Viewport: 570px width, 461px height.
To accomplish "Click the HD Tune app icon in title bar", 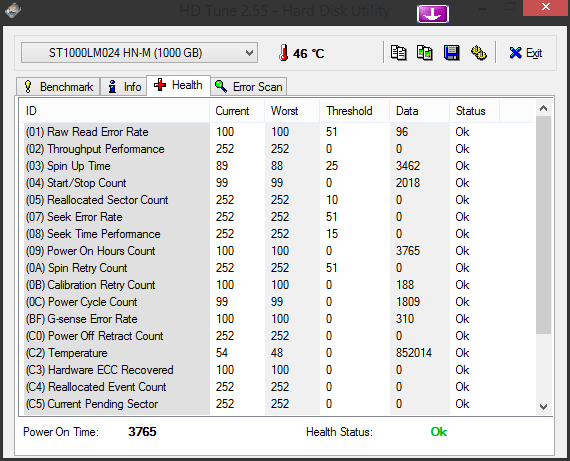I will [x=13, y=10].
